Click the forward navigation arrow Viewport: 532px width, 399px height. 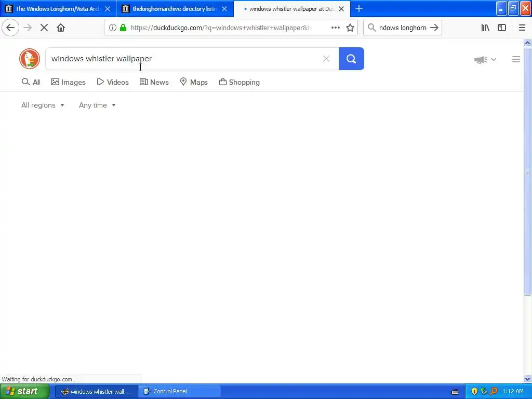click(28, 28)
